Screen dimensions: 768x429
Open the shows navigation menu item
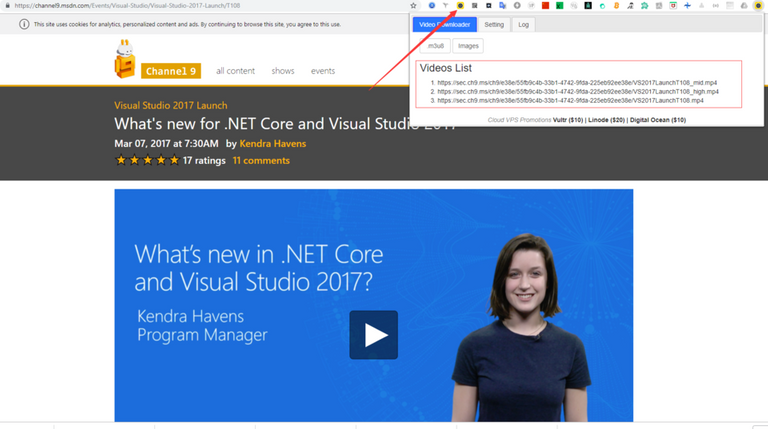tap(283, 71)
